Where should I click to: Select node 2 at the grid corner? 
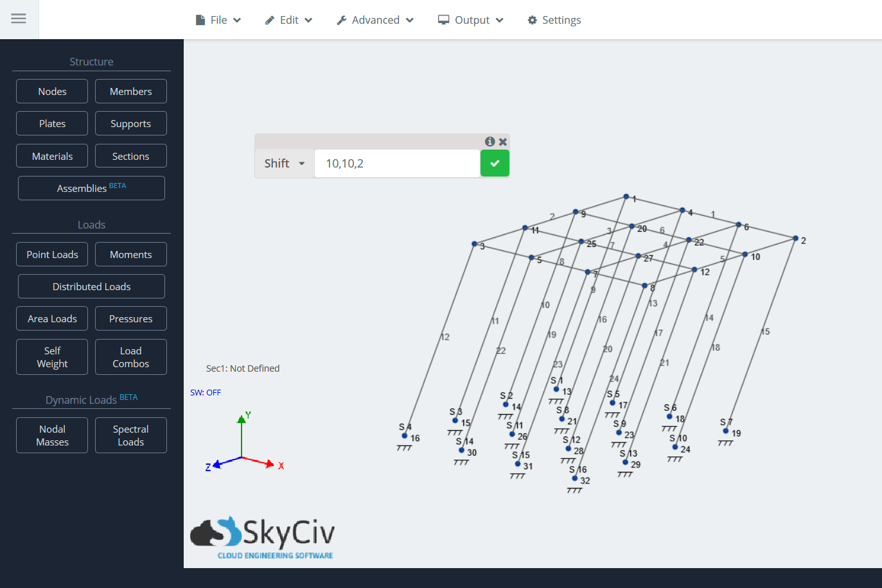(795, 238)
